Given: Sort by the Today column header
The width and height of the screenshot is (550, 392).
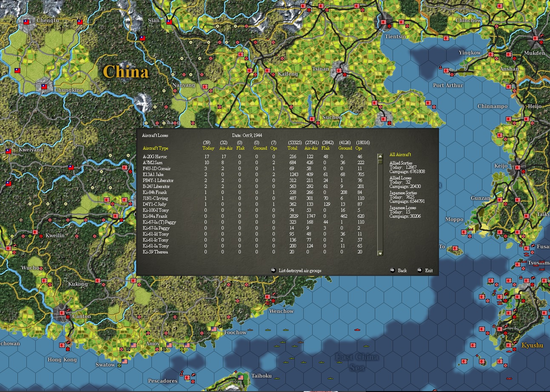Looking at the screenshot, I should [x=208, y=148].
